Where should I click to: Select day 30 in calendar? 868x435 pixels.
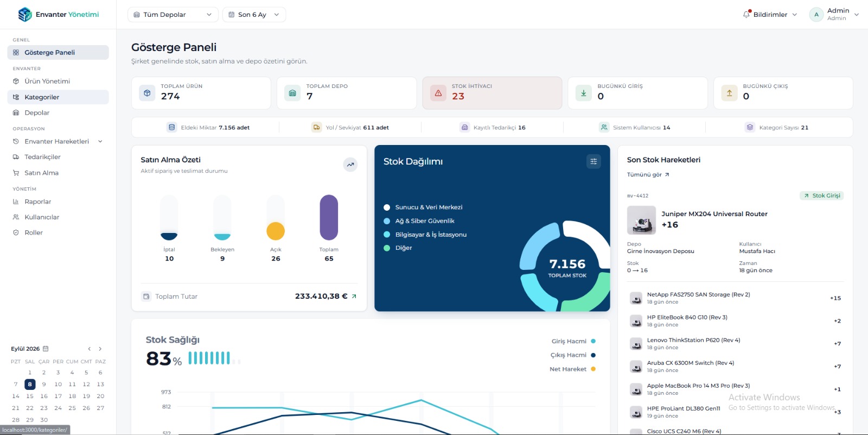(x=44, y=420)
